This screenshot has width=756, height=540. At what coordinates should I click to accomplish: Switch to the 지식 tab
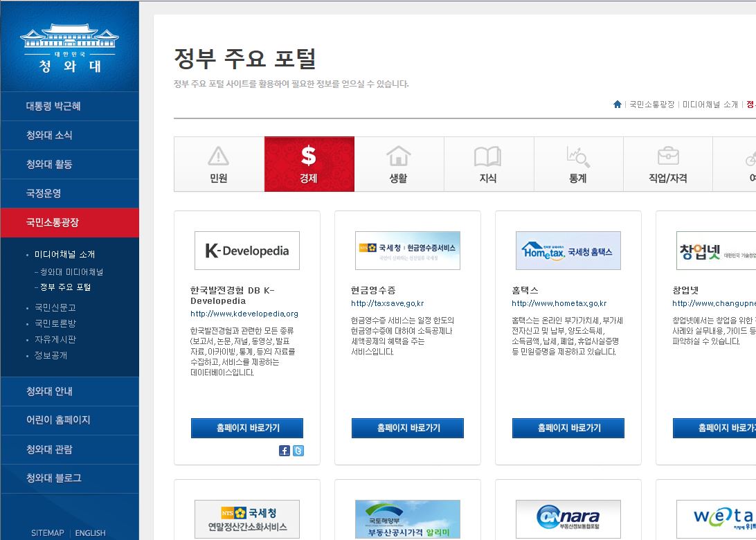tap(488, 164)
